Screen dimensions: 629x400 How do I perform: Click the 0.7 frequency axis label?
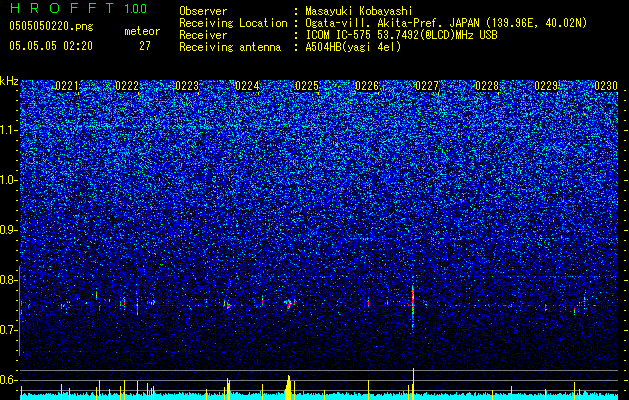click(9, 330)
